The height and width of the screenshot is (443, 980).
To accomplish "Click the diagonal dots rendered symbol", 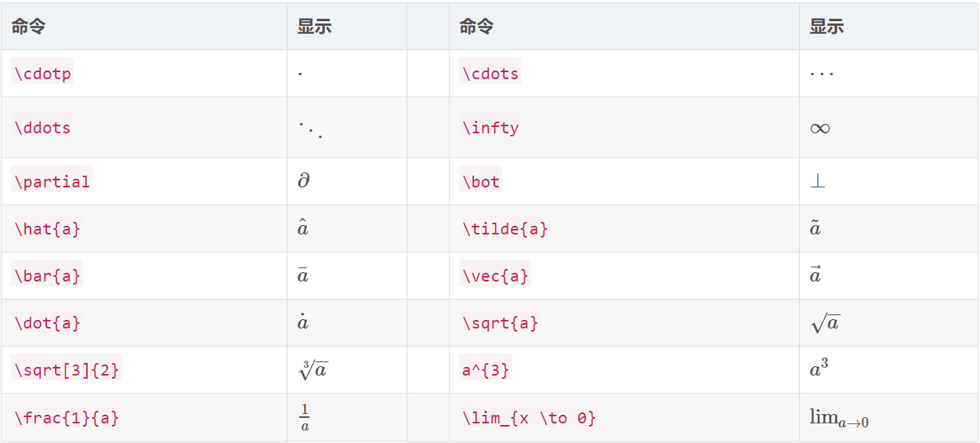I will click(310, 129).
